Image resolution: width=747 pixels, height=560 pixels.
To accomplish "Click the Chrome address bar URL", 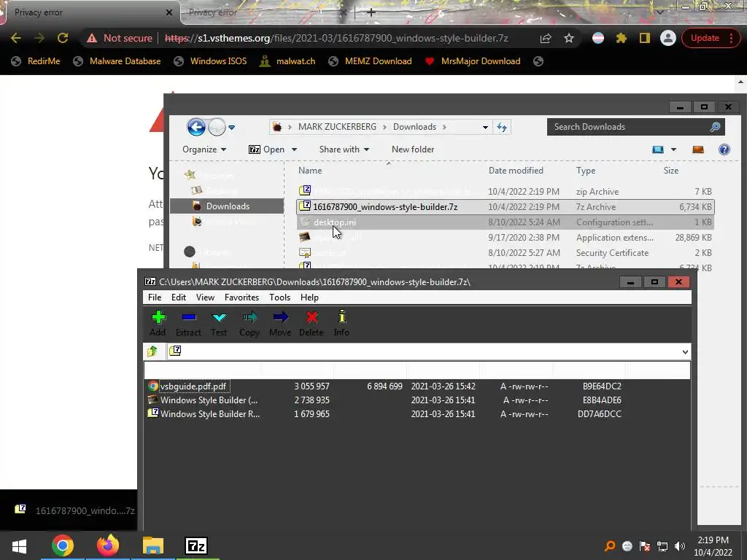I will 336,38.
